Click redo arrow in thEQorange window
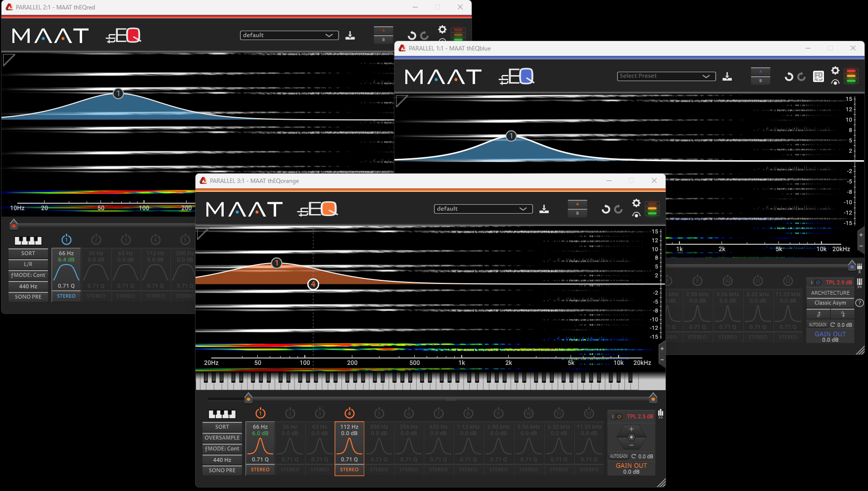The width and height of the screenshot is (868, 491). (619, 209)
